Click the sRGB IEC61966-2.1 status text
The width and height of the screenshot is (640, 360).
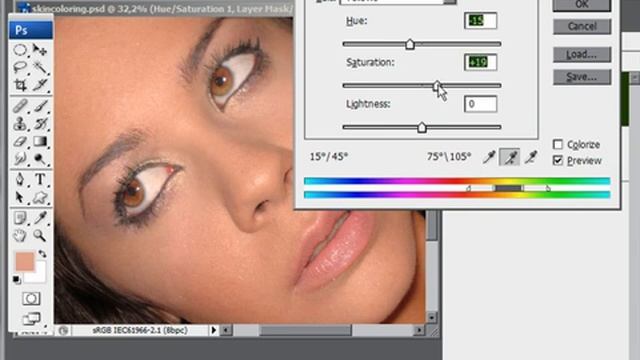tap(140, 330)
